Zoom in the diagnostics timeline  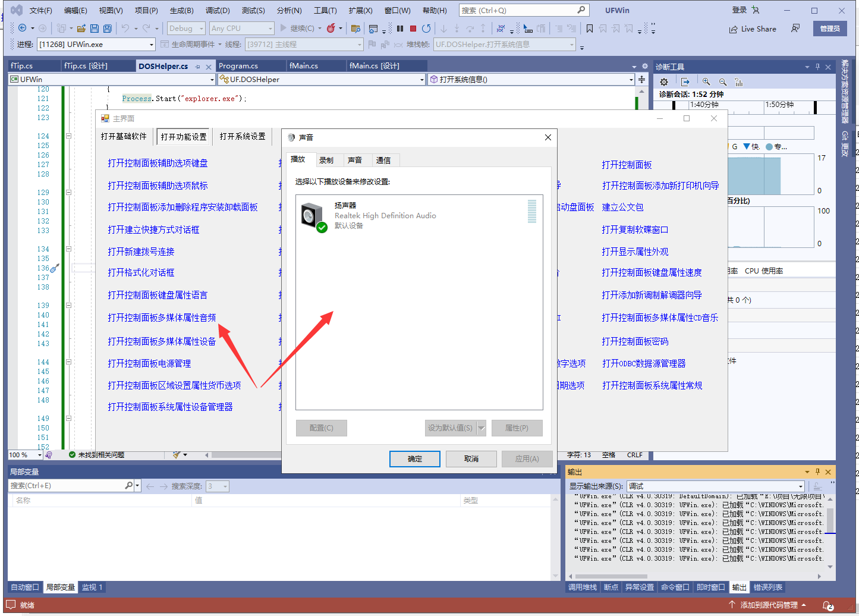[706, 82]
